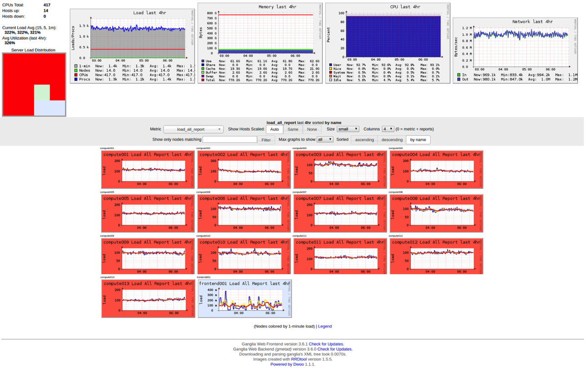Open the Size dropdown set to small
Viewport: 588px width, 368px height.
click(x=347, y=129)
